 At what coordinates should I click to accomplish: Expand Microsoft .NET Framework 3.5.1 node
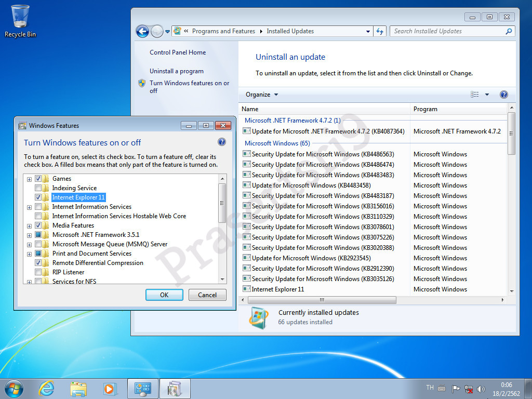[x=29, y=235]
